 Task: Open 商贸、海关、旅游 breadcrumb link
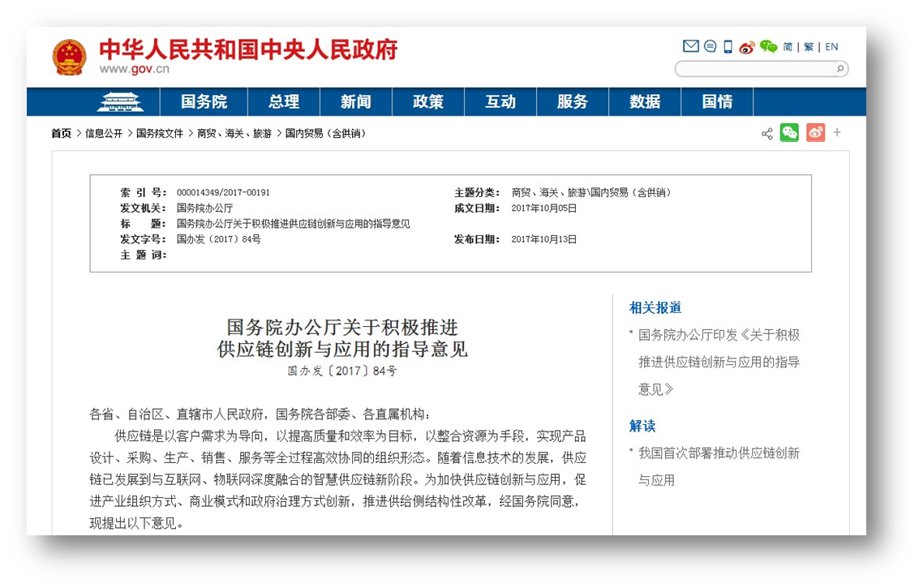[234, 134]
